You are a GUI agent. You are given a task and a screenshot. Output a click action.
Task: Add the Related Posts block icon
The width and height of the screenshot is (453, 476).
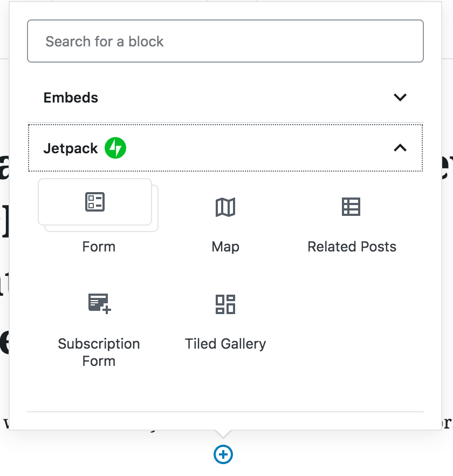click(351, 207)
